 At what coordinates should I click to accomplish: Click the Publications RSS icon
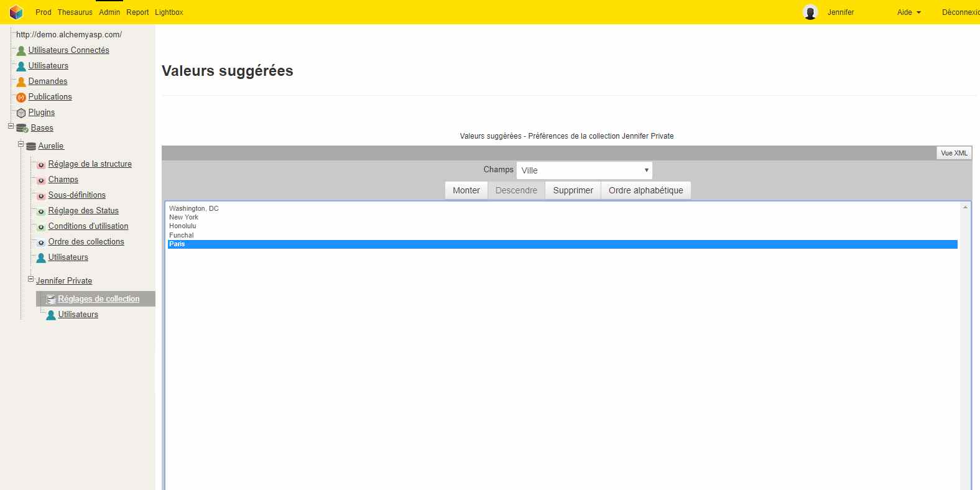click(21, 98)
